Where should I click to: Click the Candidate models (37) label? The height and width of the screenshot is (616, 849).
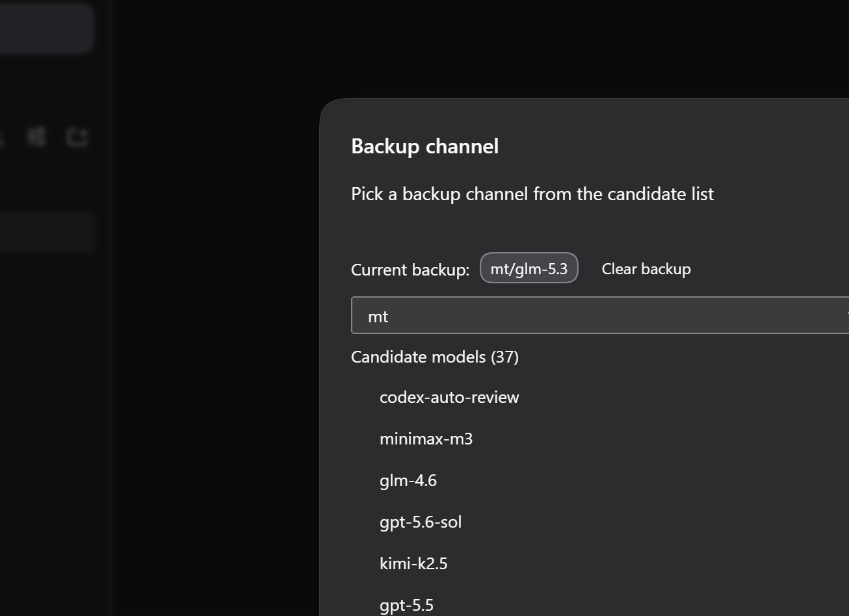pos(435,357)
